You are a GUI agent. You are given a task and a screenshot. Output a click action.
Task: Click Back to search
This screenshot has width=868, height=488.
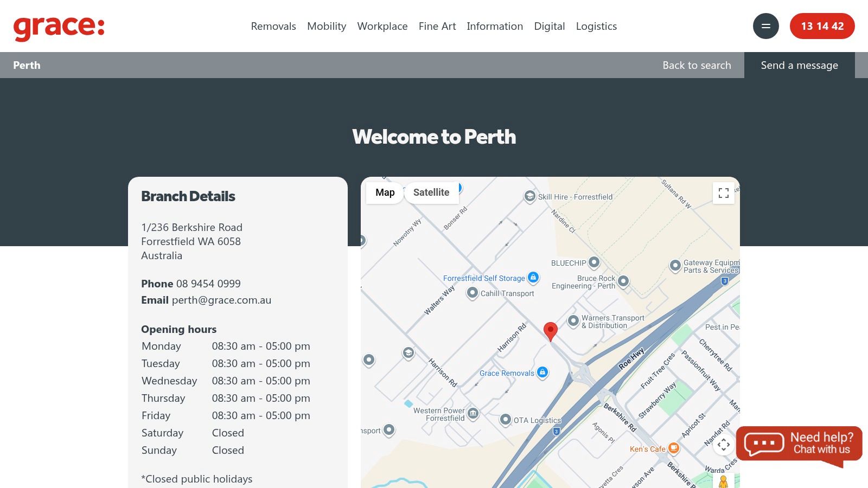click(697, 65)
